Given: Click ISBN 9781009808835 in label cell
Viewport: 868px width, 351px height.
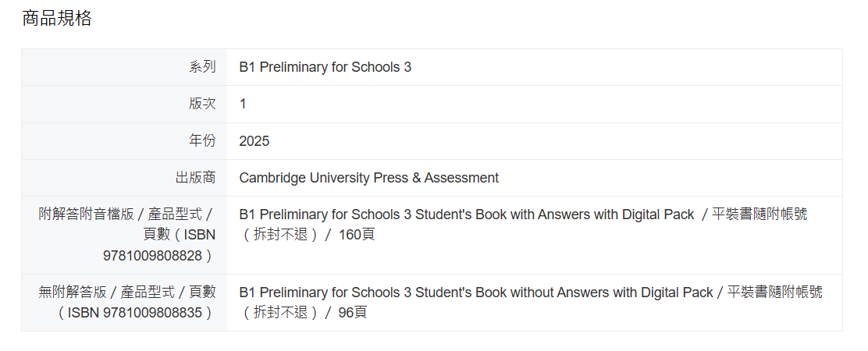Looking at the screenshot, I should 135,313.
